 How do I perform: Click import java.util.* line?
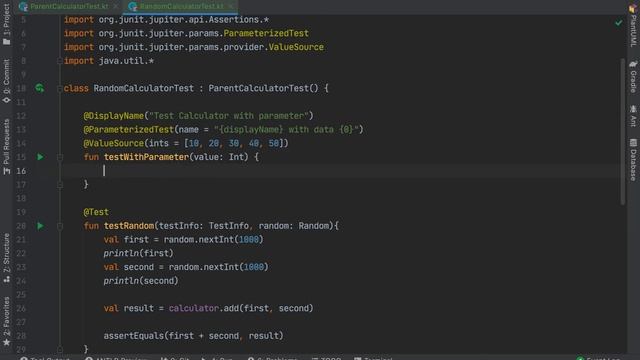pos(109,61)
